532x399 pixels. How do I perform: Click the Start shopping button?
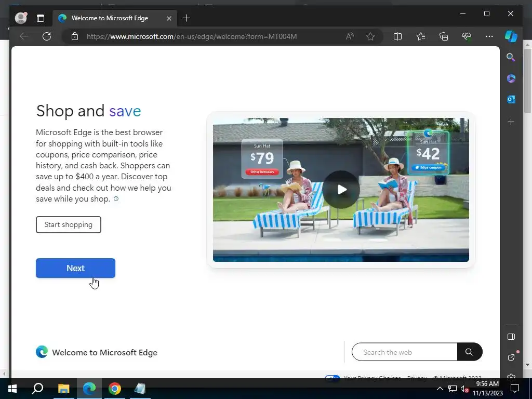click(x=69, y=224)
